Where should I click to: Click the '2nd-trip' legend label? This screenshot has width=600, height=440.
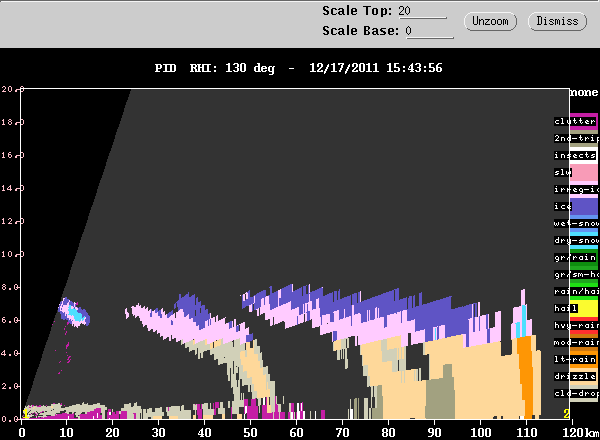pyautogui.click(x=577, y=138)
